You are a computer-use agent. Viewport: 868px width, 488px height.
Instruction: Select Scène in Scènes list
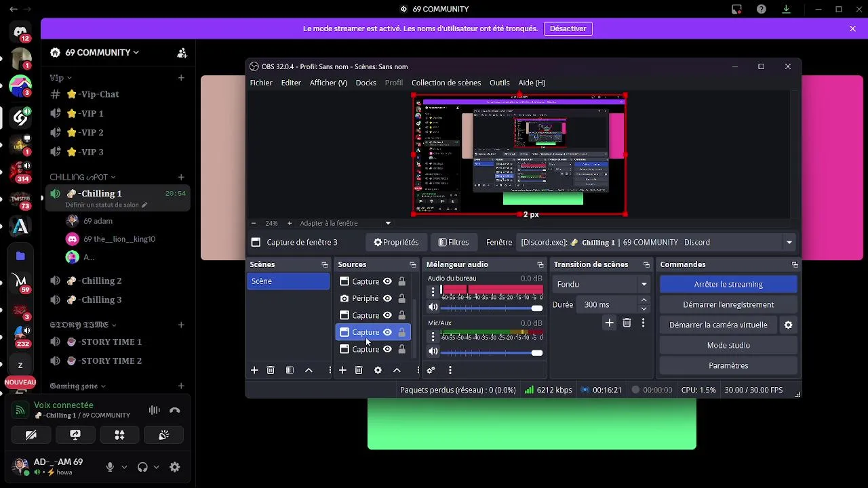click(288, 281)
